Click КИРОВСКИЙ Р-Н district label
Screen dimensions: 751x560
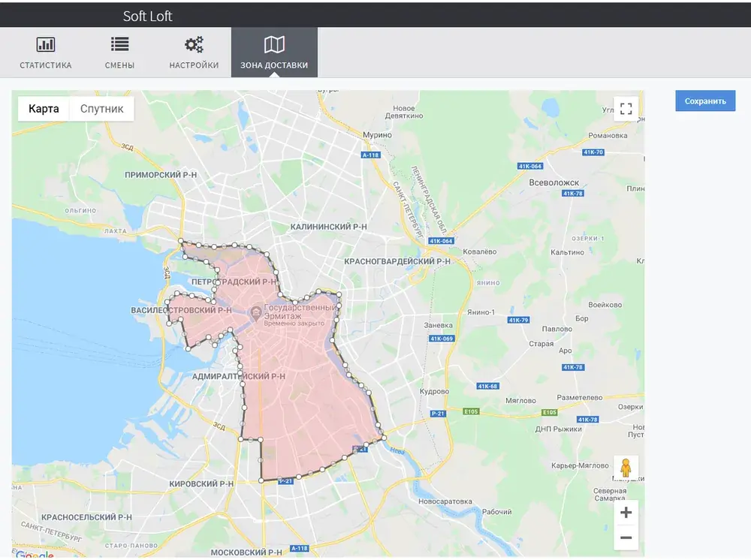click(201, 484)
